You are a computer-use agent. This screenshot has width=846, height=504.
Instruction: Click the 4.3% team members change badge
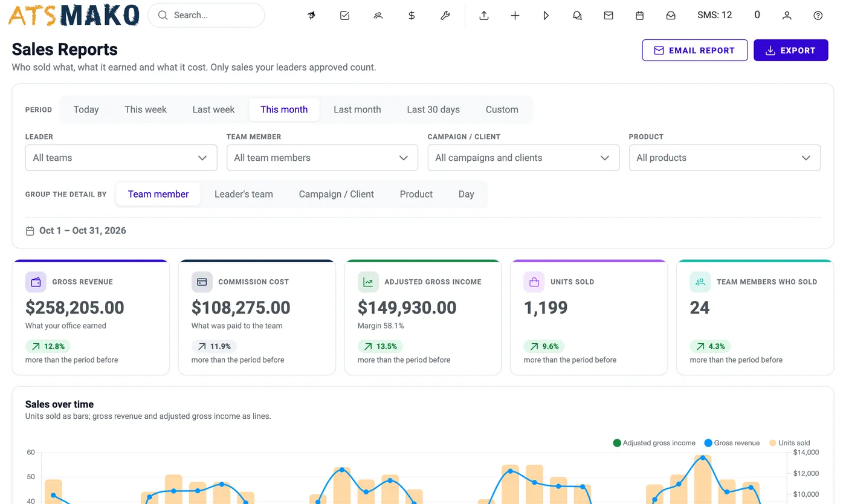pyautogui.click(x=711, y=346)
